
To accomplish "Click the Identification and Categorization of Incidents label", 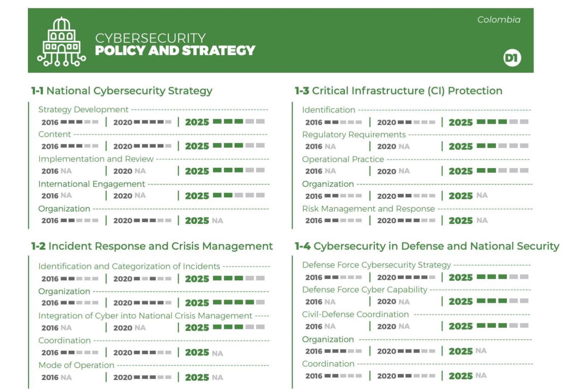I will pos(129,266).
